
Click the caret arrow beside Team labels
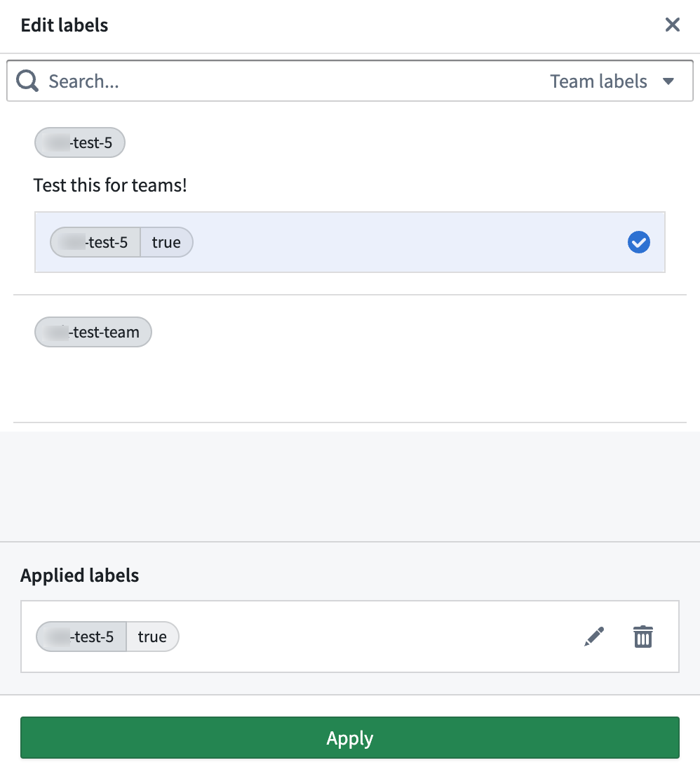(x=668, y=81)
